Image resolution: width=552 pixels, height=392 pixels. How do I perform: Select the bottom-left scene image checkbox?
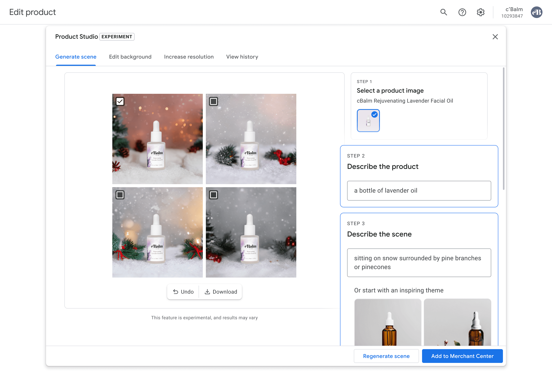120,195
